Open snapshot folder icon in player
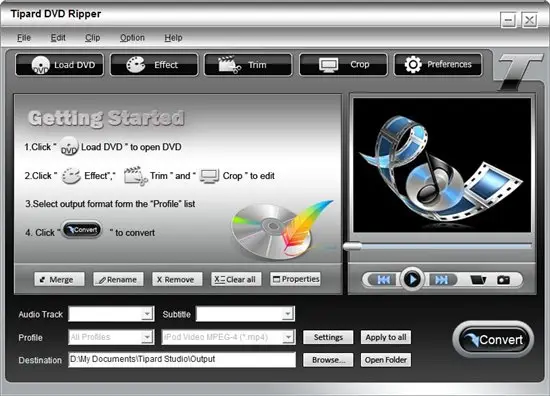This screenshot has width=550, height=396. tap(478, 280)
